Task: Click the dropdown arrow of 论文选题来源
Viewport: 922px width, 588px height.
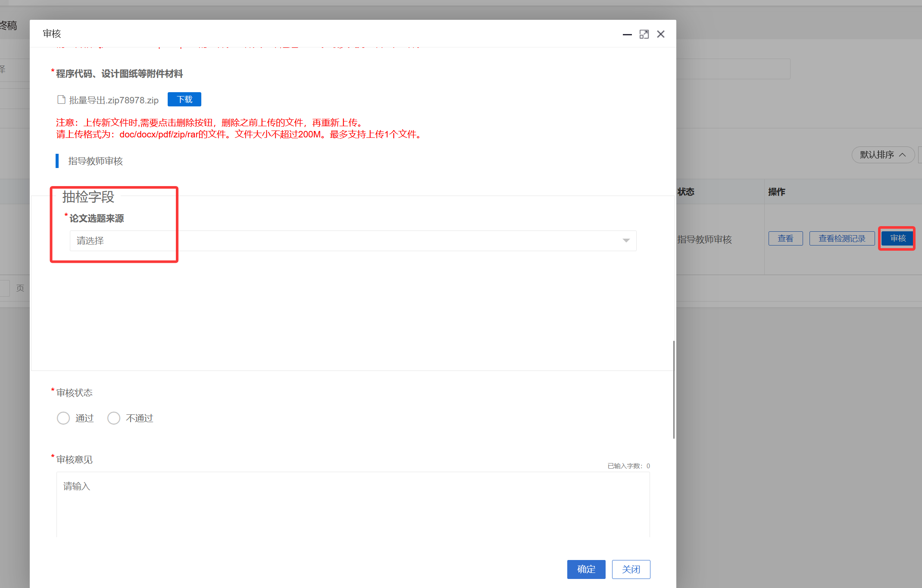Action: pyautogui.click(x=626, y=241)
